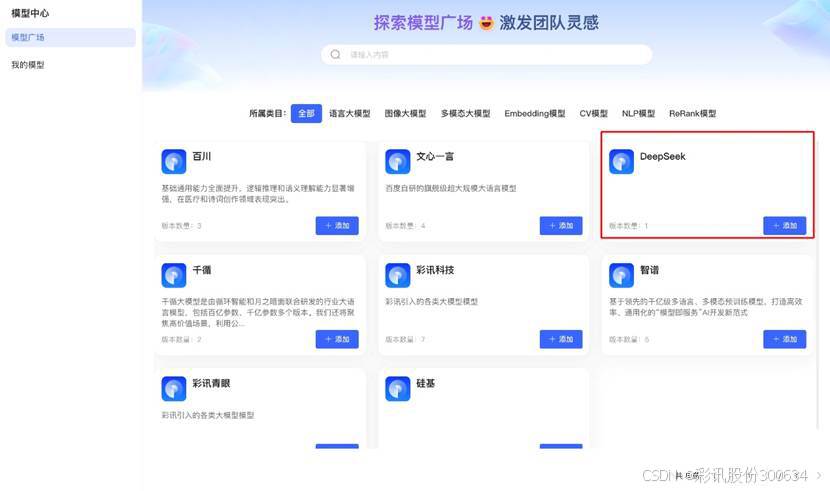
Task: Filter by 图像大模型 category
Action: (x=405, y=113)
